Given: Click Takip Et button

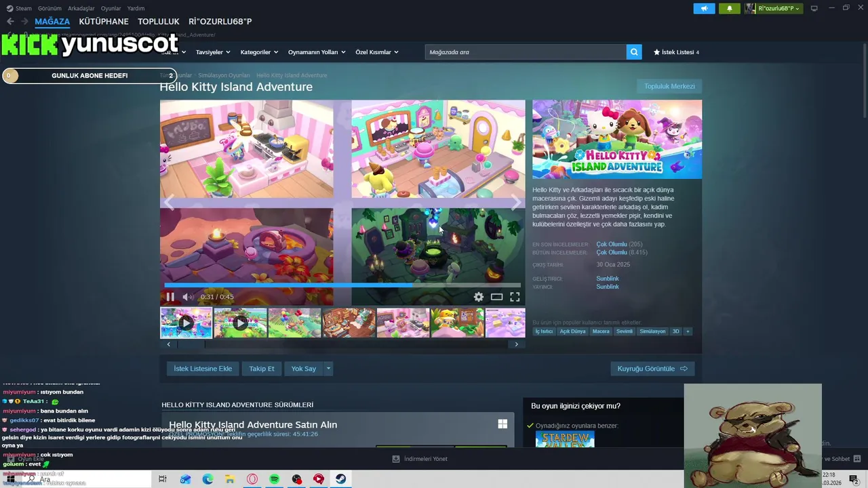Looking at the screenshot, I should point(262,369).
